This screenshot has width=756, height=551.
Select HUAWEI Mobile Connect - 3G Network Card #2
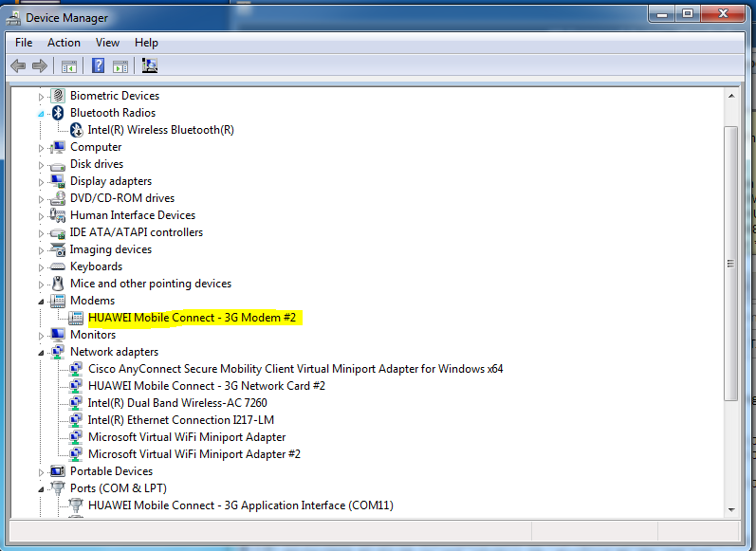[x=207, y=386]
